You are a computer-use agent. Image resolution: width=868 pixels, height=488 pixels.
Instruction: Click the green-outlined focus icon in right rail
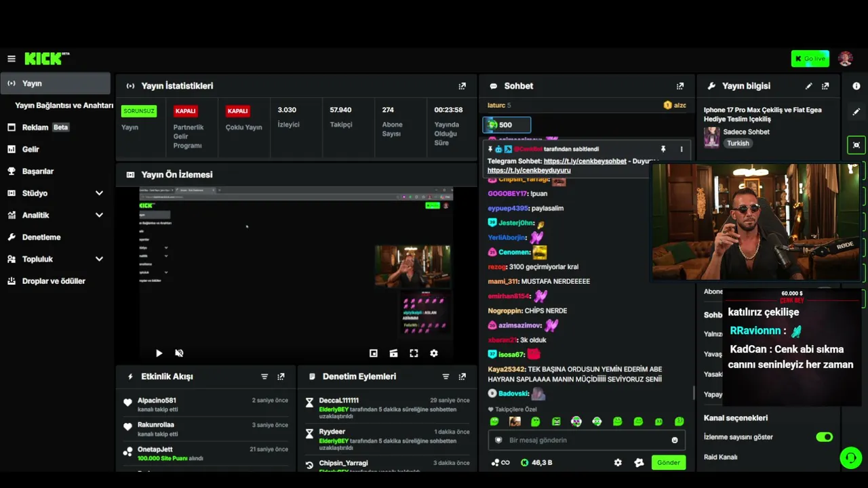[x=856, y=144]
